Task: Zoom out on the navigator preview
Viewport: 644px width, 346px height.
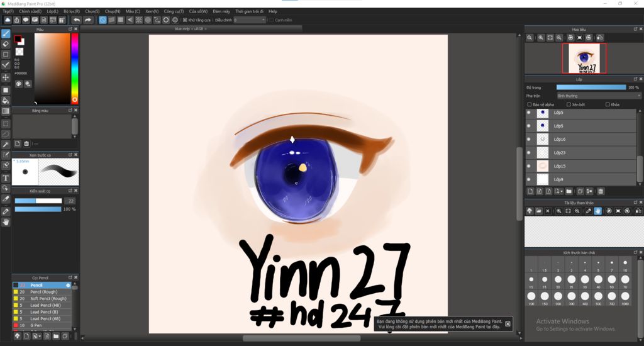Action: (x=559, y=37)
